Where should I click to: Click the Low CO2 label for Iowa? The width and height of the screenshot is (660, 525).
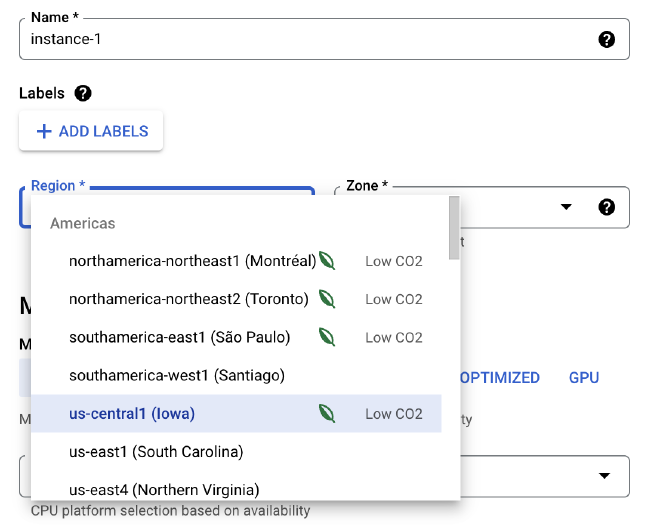(x=394, y=414)
